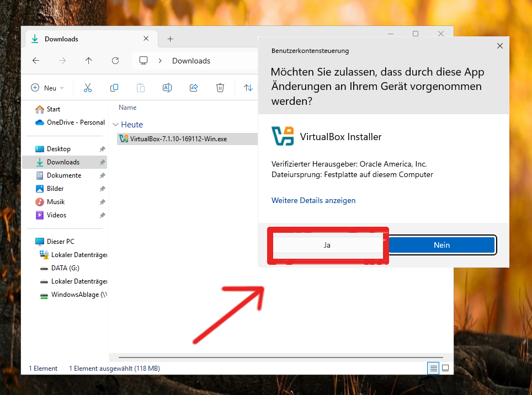Go up one folder level
Screen dimensions: 532x395
pyautogui.click(x=88, y=61)
